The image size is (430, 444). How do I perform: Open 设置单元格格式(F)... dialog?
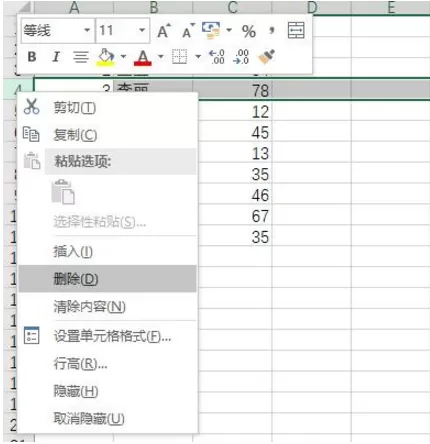tap(108, 336)
